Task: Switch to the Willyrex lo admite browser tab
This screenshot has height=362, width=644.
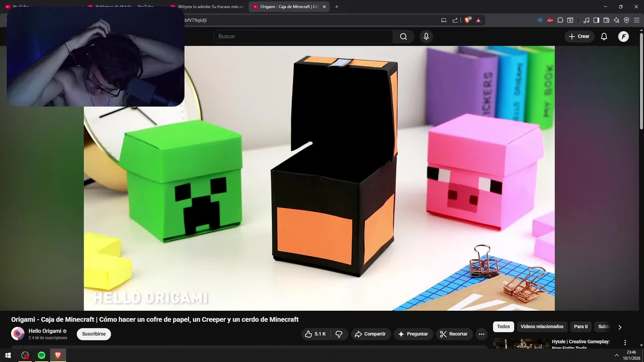Action: coord(206,7)
